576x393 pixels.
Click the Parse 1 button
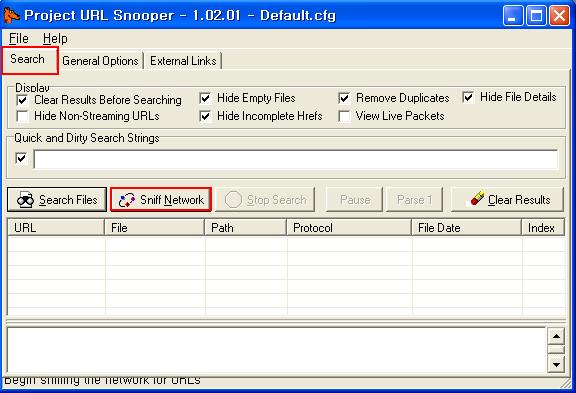click(x=414, y=200)
